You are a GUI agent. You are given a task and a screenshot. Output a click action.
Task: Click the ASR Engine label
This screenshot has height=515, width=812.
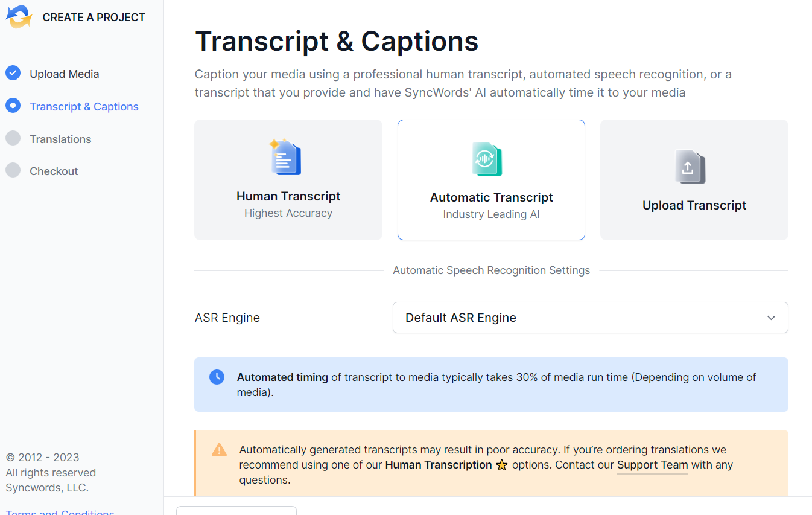pyautogui.click(x=227, y=318)
